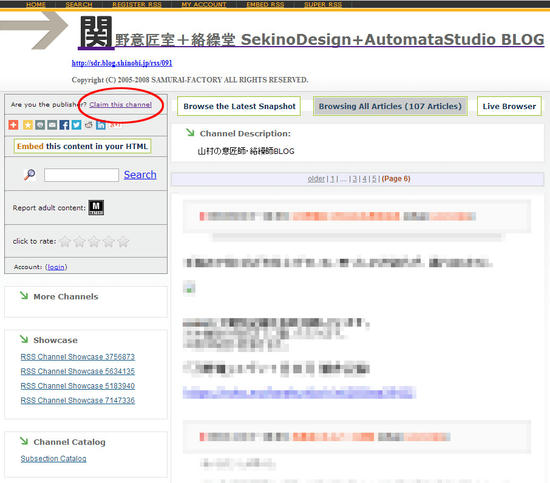This screenshot has width=550, height=483.
Task: Share on Facebook icon
Action: coord(64,125)
